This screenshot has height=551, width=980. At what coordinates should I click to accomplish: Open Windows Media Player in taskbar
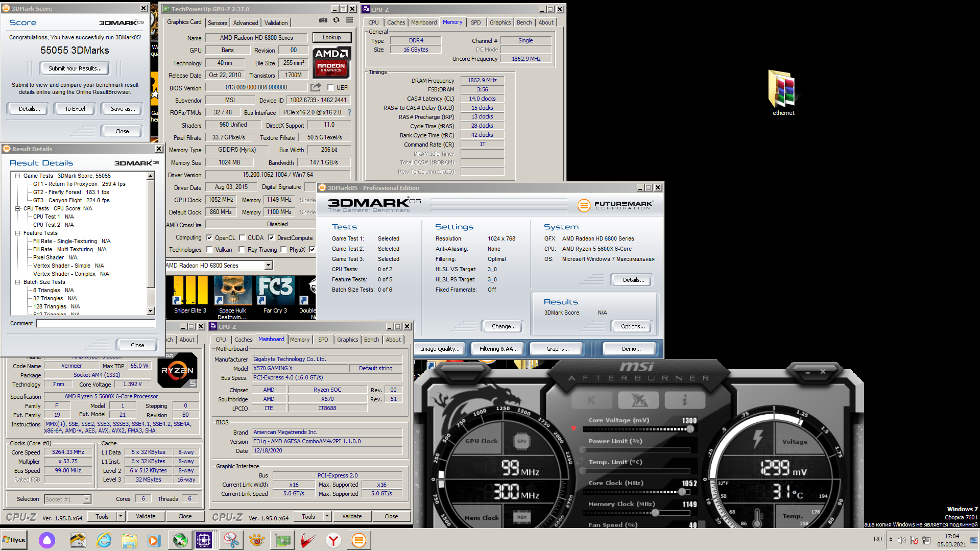(x=154, y=540)
